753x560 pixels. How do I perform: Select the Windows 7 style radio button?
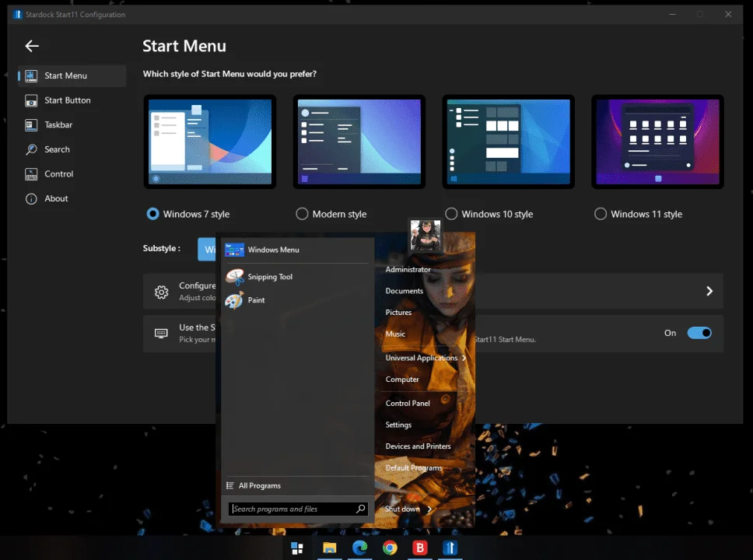point(152,214)
